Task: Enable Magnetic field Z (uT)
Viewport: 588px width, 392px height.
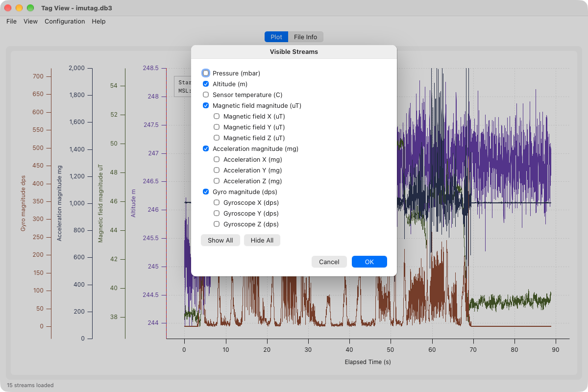Action: point(217,138)
